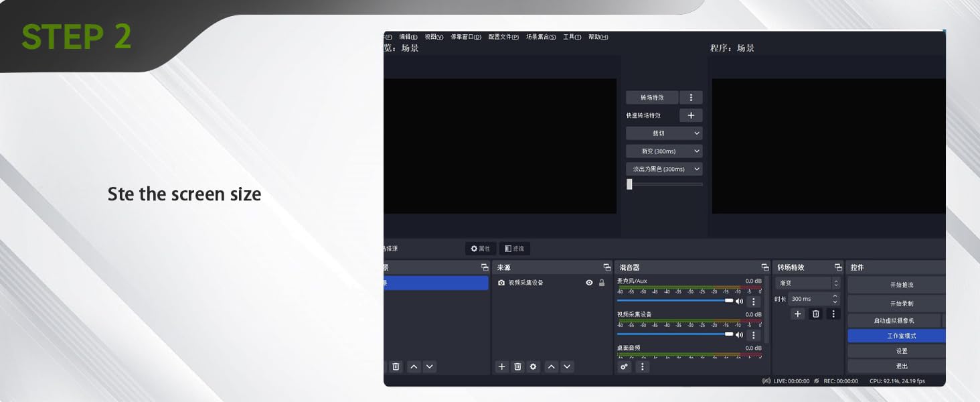Click 开始推流 to start streaming

pyautogui.click(x=897, y=285)
